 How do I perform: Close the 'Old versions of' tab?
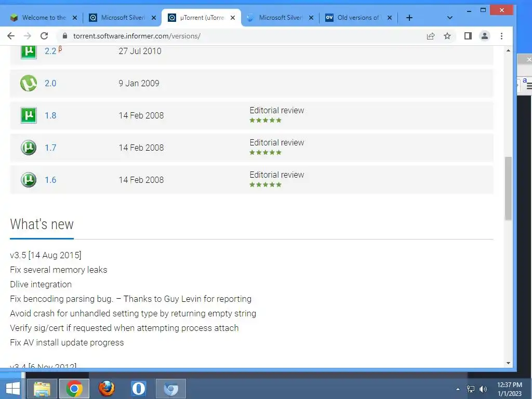point(390,18)
